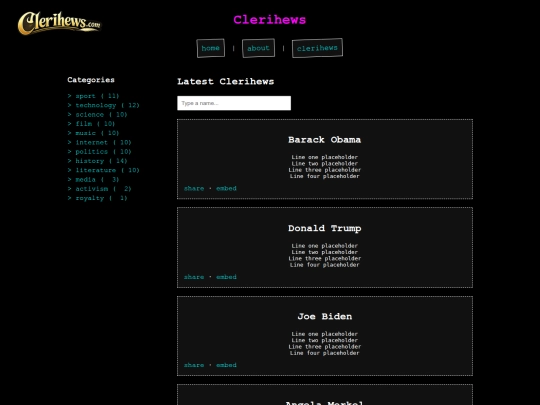This screenshot has width=540, height=405.
Task: Open the sport category
Action: 93,96
